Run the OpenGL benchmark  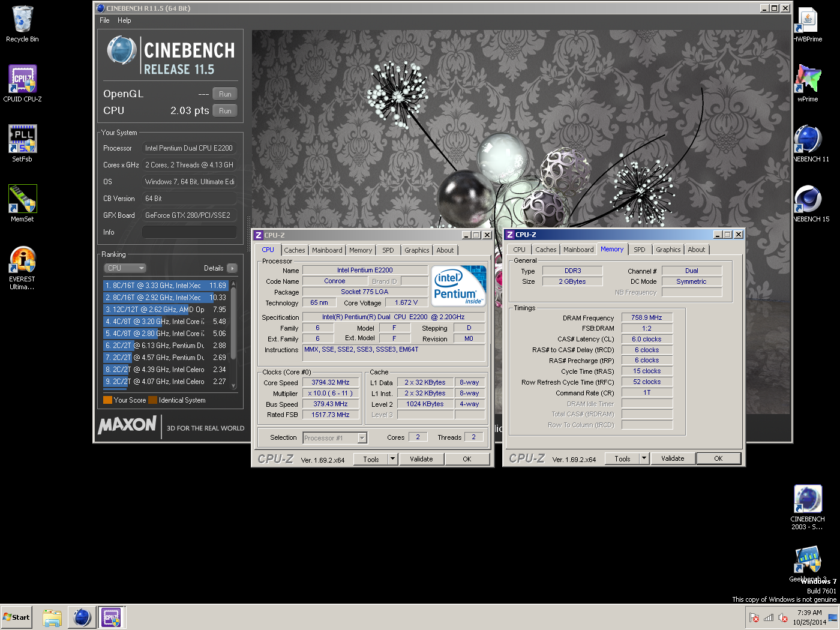[225, 94]
